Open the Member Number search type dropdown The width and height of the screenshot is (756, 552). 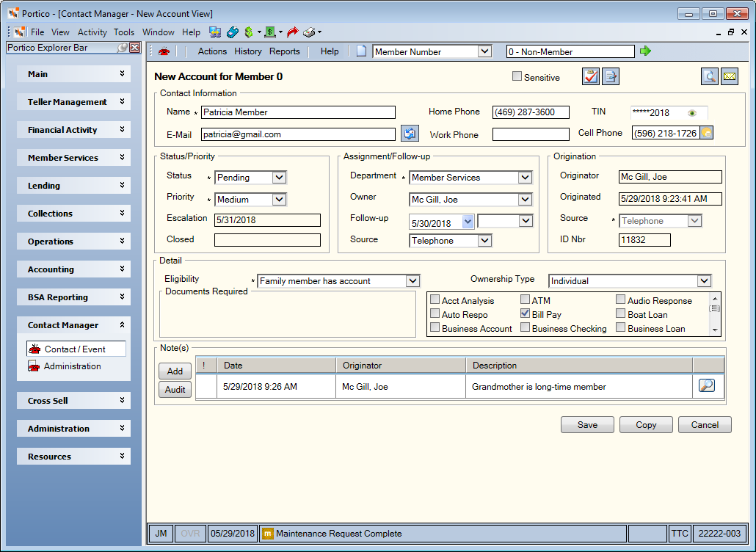point(484,51)
